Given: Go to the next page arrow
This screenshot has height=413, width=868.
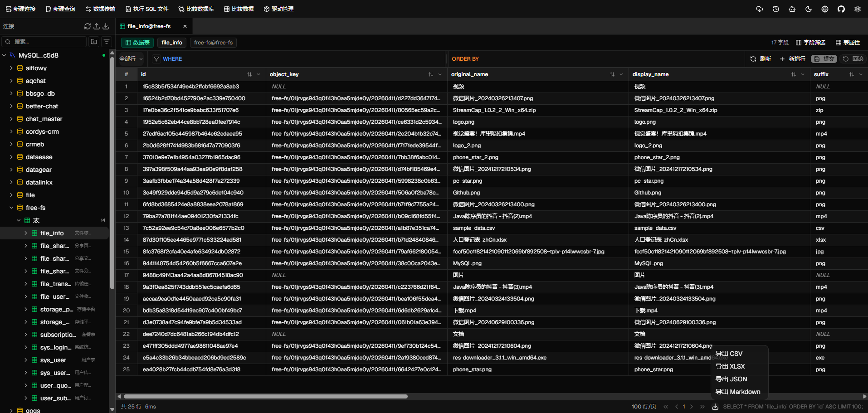Looking at the screenshot, I should (692, 407).
